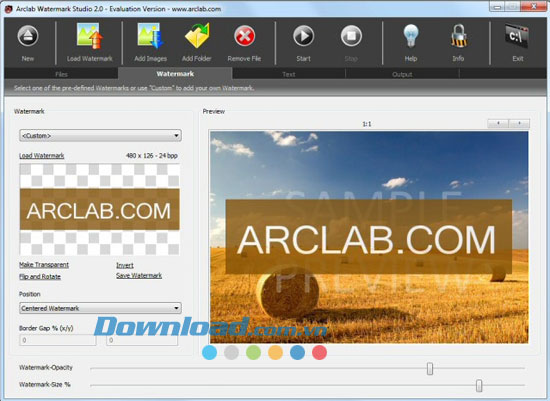Image resolution: width=550 pixels, height=401 pixels.
Task: Click the Add Images toolbar icon
Action: [x=150, y=35]
